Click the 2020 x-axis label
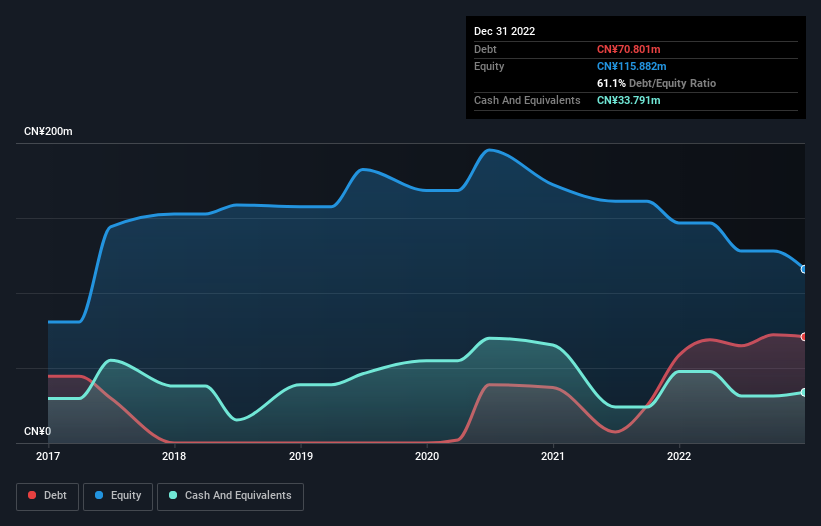 427,456
